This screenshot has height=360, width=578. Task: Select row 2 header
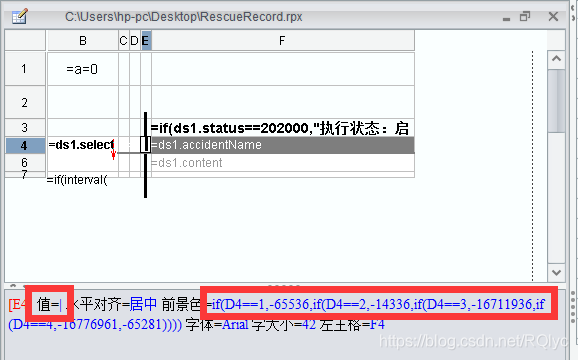(25, 102)
